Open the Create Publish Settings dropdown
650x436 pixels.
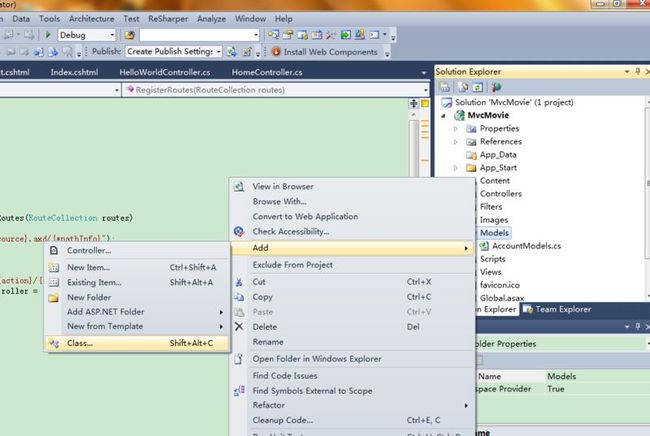[x=174, y=51]
